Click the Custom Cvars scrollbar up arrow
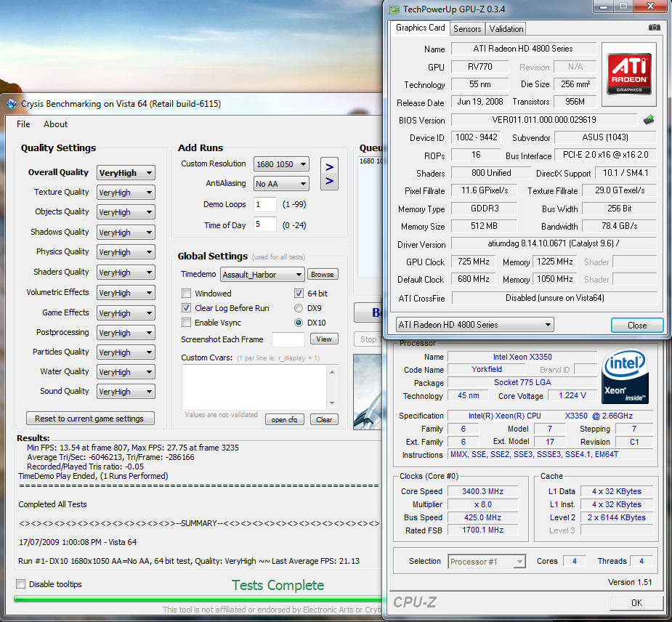672x622 pixels. 332,372
